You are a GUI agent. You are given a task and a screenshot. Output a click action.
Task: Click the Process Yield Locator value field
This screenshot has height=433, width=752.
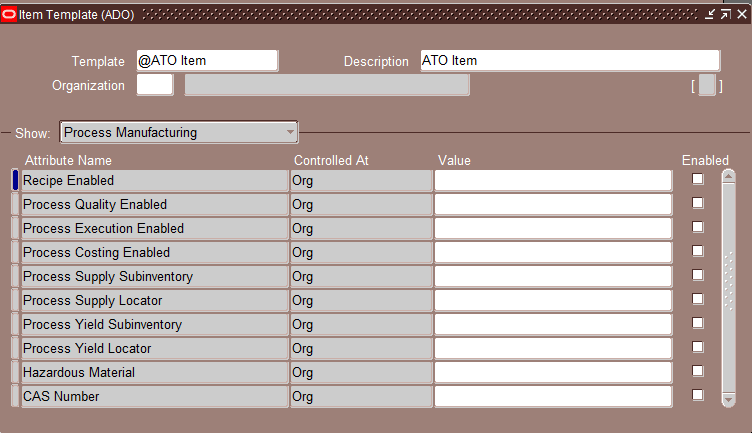[x=553, y=349]
